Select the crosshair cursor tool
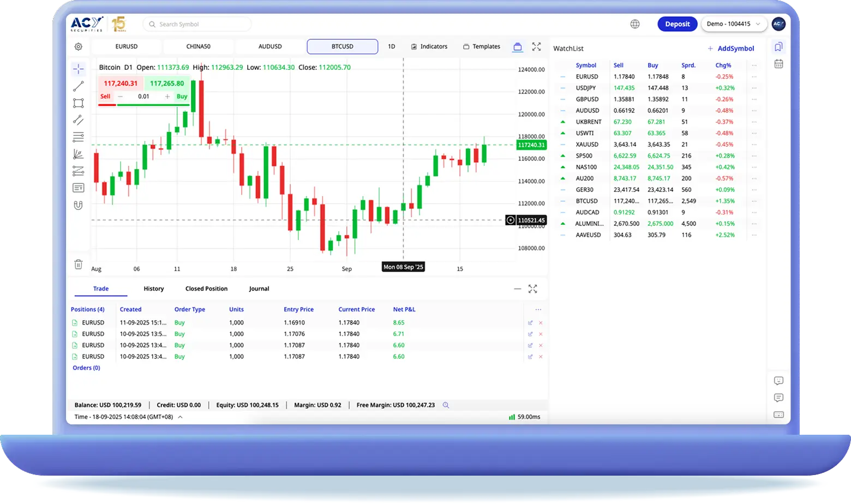This screenshot has height=504, width=851. [x=79, y=69]
